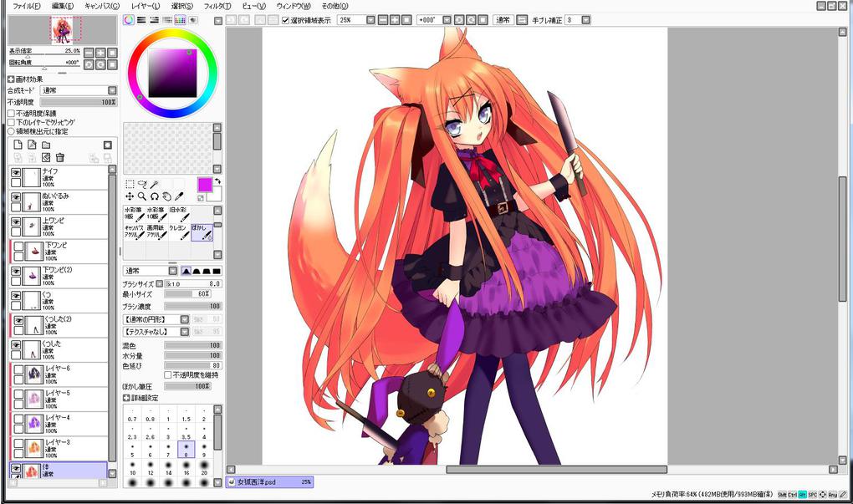Create a new layer folder

[46, 145]
